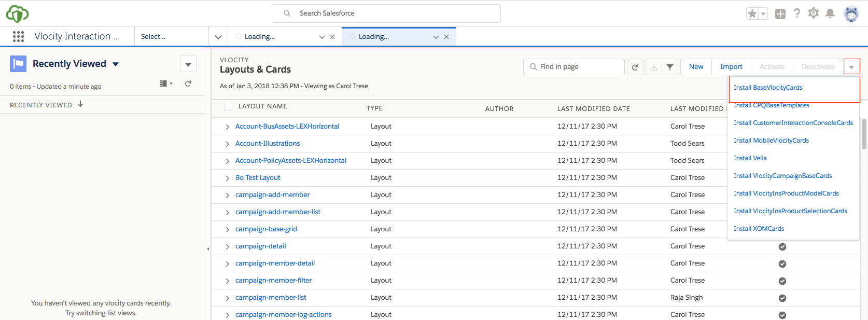Open the Setup gear icon
The height and width of the screenshot is (320, 868).
pyautogui.click(x=814, y=13)
